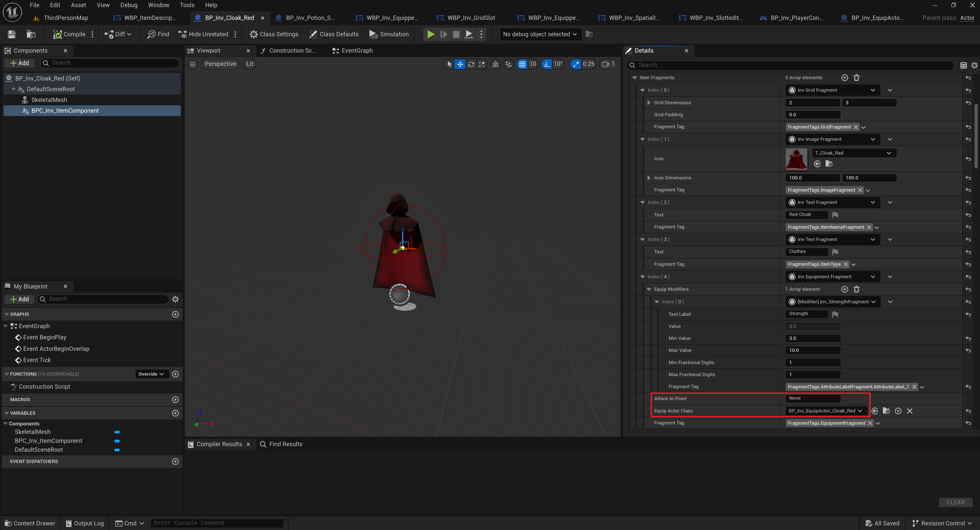This screenshot has height=530, width=980.
Task: Collapse Index [ 0 ] Inv Grid Fragment
Action: tap(643, 90)
